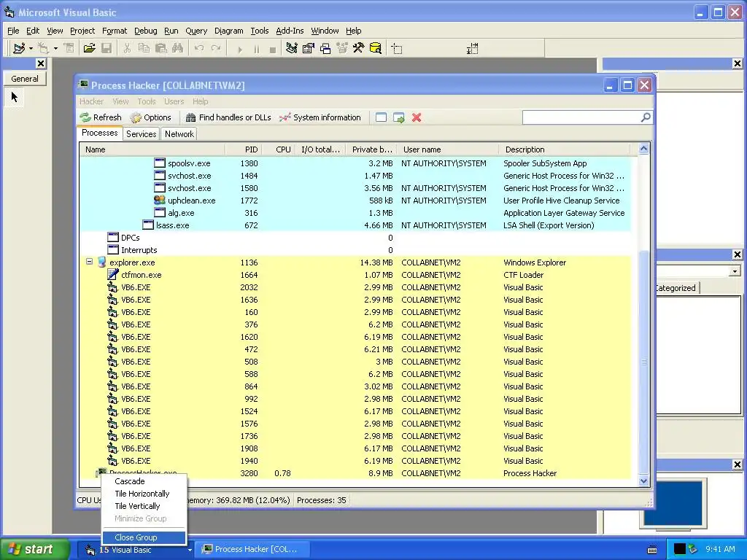Open the Object Browser toolbar icon
The image size is (747, 560).
click(342, 48)
